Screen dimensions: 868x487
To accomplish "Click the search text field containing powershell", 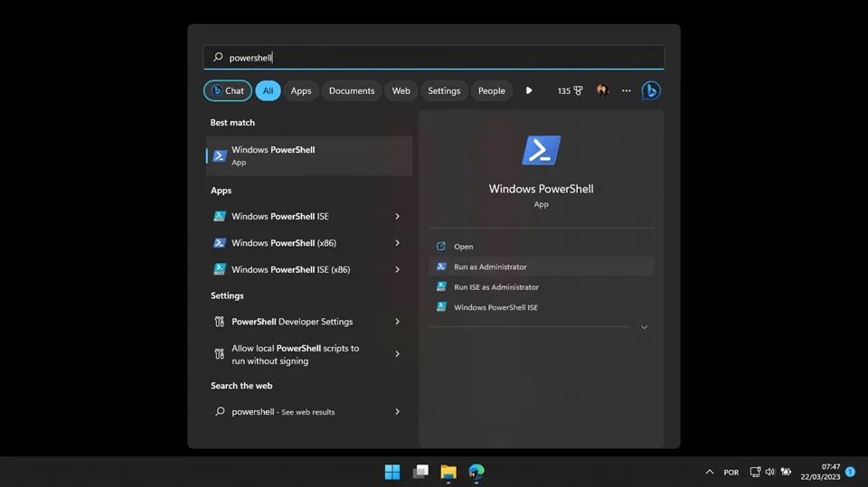I will pos(434,57).
